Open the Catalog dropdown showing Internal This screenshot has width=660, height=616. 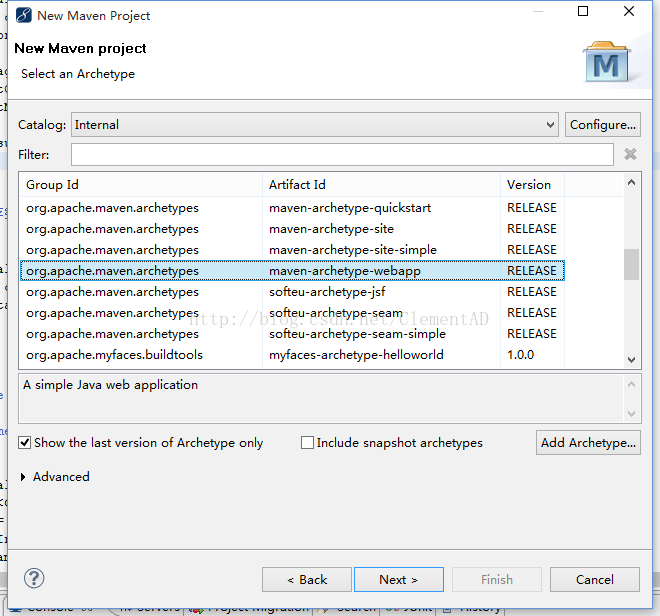315,125
